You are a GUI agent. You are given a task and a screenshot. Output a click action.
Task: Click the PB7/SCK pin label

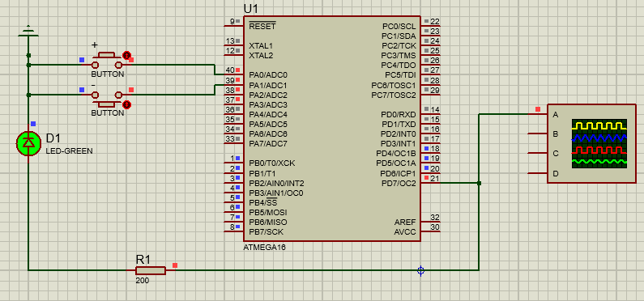tap(267, 232)
